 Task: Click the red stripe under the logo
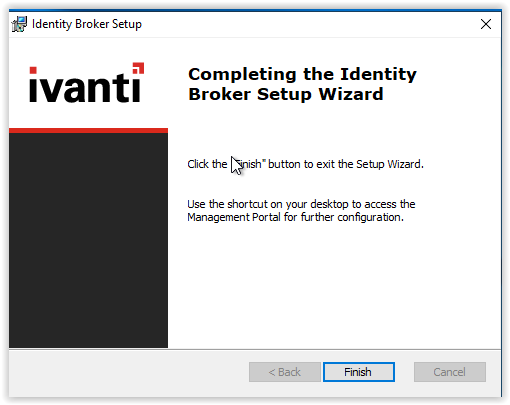pyautogui.click(x=88, y=130)
